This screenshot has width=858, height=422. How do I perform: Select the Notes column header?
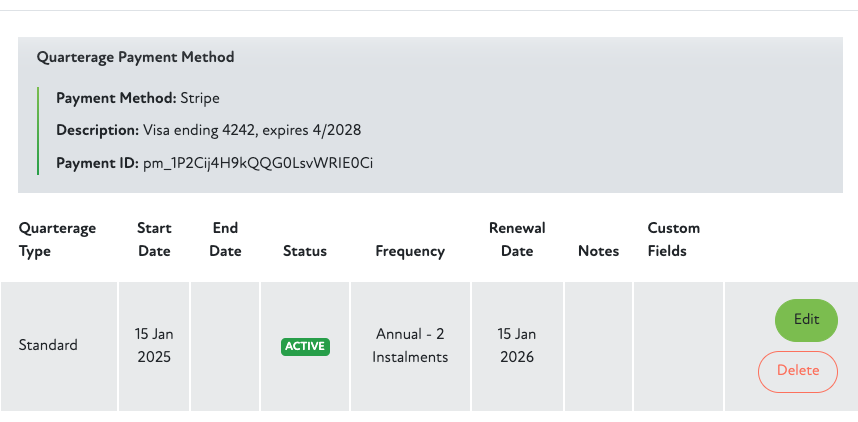coord(598,251)
